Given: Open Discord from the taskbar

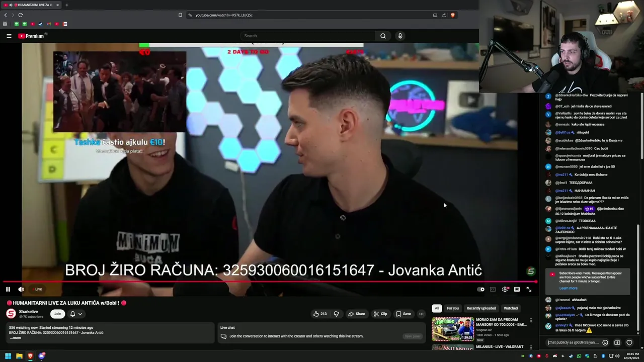Looking at the screenshot, I should click(x=42, y=356).
